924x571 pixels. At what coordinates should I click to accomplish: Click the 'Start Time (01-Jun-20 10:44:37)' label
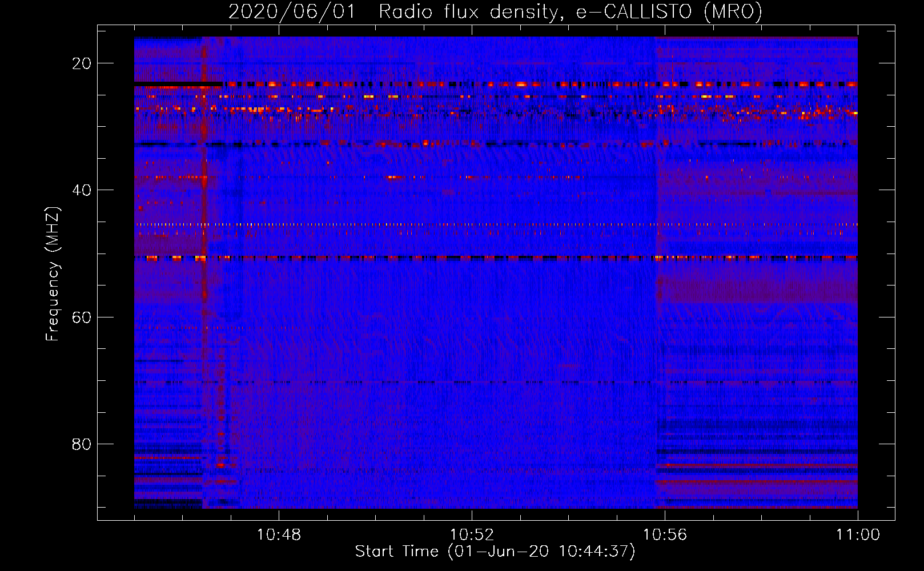[x=495, y=552]
